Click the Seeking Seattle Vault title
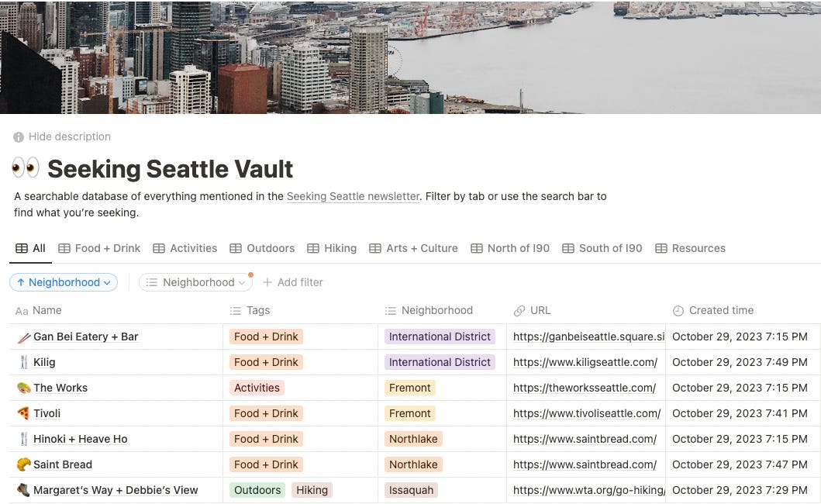The image size is (821, 504). point(170,169)
